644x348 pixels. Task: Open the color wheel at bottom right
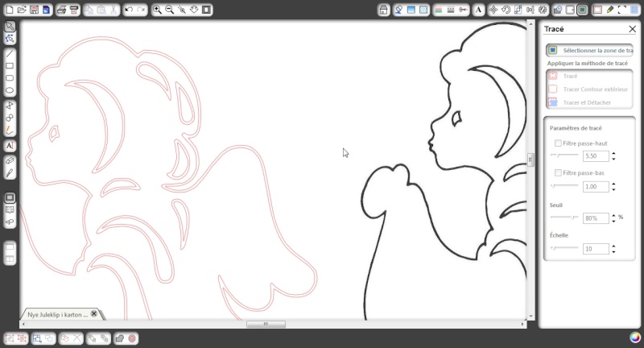635,338
